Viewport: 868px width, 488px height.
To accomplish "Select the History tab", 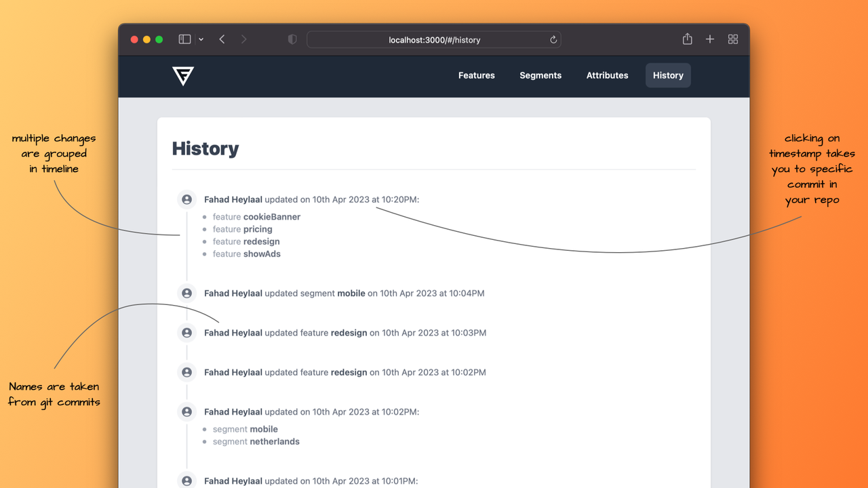I will [x=668, y=75].
